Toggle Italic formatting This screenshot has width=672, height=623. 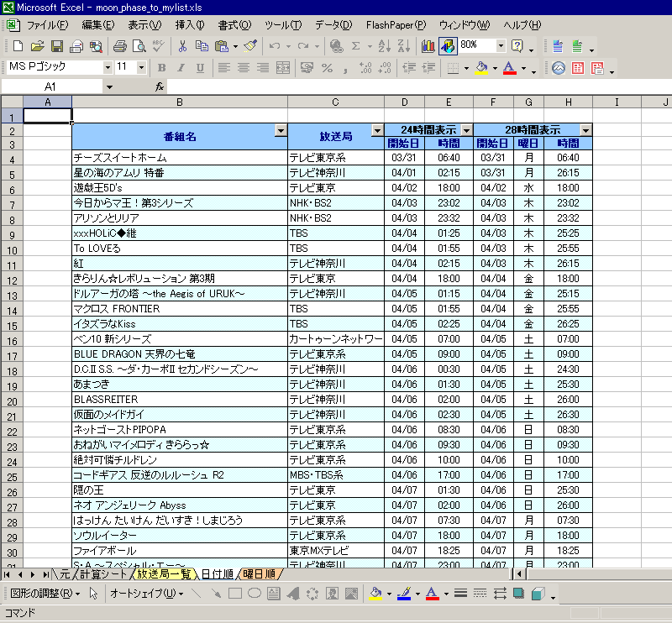tap(181, 68)
